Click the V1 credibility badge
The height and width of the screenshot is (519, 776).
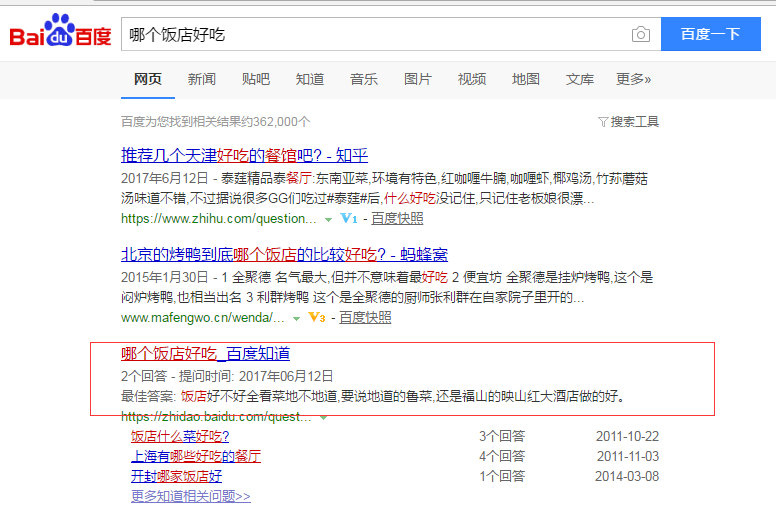(x=348, y=218)
